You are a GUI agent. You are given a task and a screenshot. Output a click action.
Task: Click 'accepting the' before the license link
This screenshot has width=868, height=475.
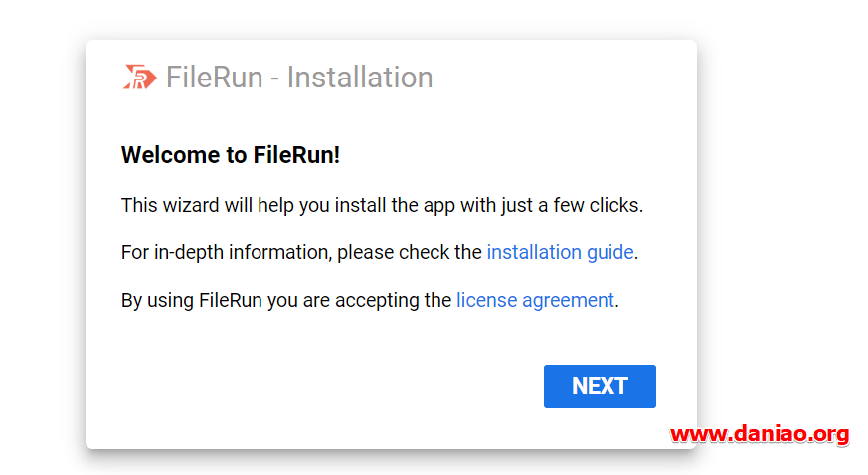tap(393, 300)
